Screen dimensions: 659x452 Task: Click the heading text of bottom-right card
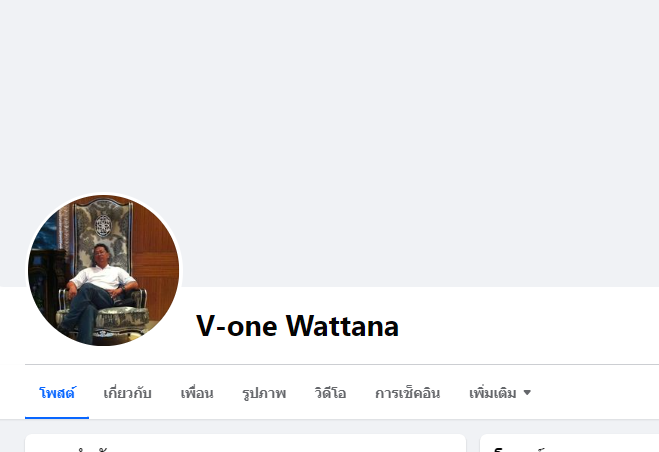(x=519, y=449)
